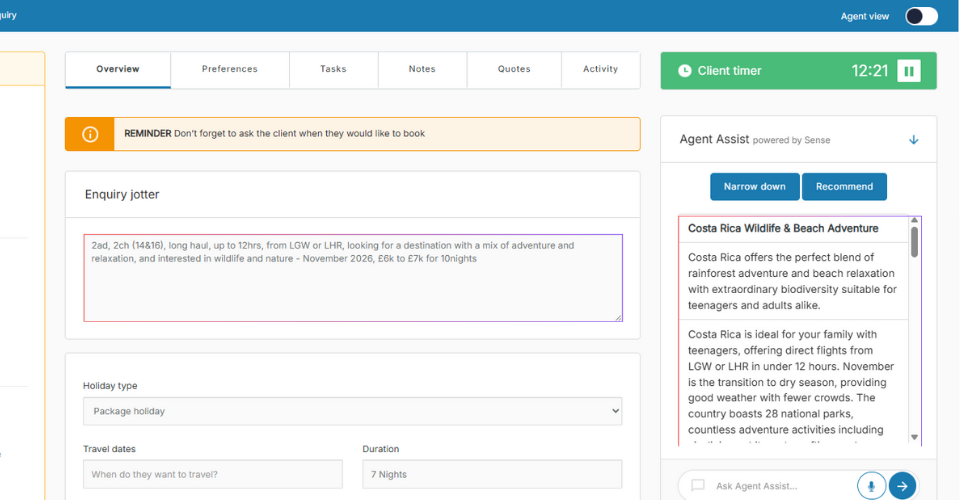This screenshot has height=500, width=960.
Task: Open the Holiday type dropdown
Action: coord(352,411)
